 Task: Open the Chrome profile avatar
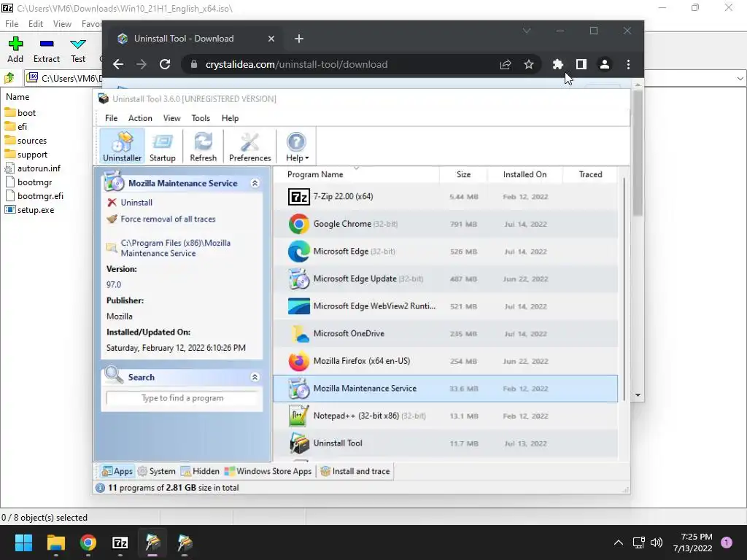605,64
